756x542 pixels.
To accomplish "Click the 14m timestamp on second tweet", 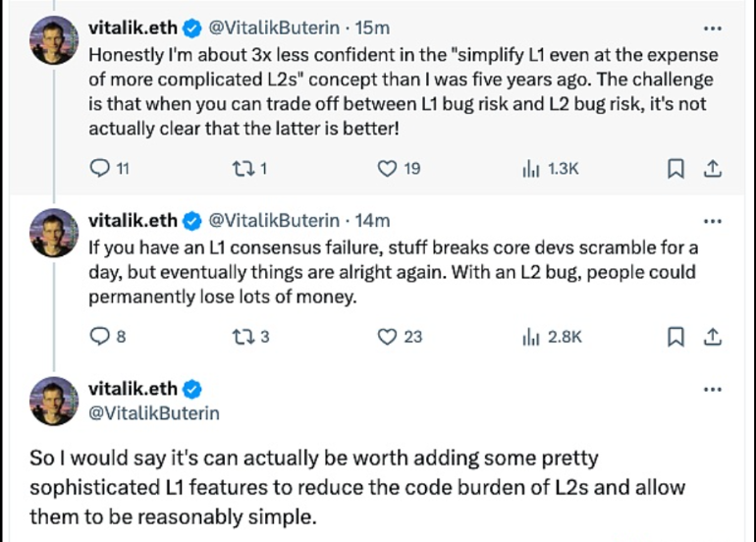I will pyautogui.click(x=374, y=220).
